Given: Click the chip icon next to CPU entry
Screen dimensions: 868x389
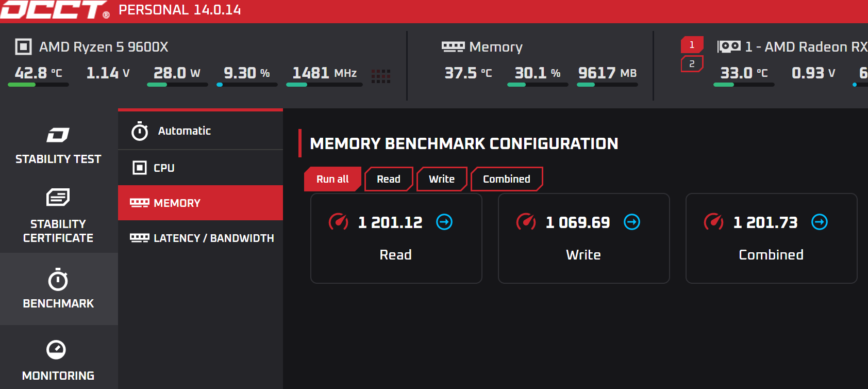Looking at the screenshot, I should click(140, 168).
